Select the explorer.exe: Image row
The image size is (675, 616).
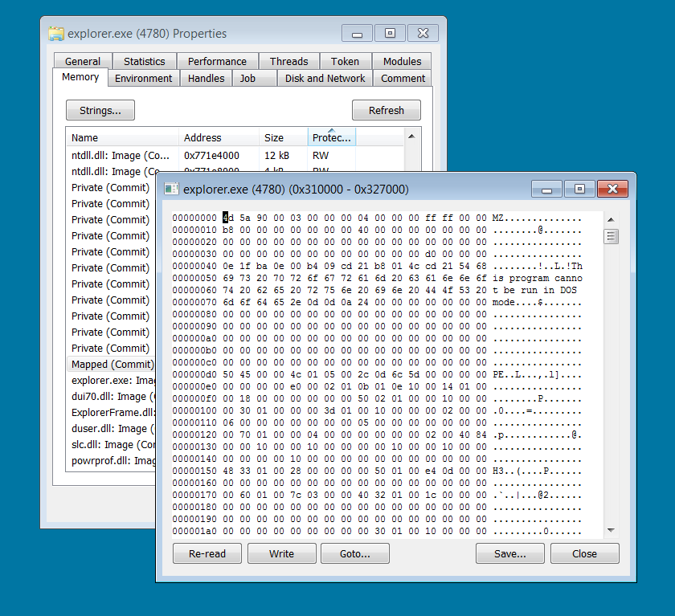click(x=112, y=380)
